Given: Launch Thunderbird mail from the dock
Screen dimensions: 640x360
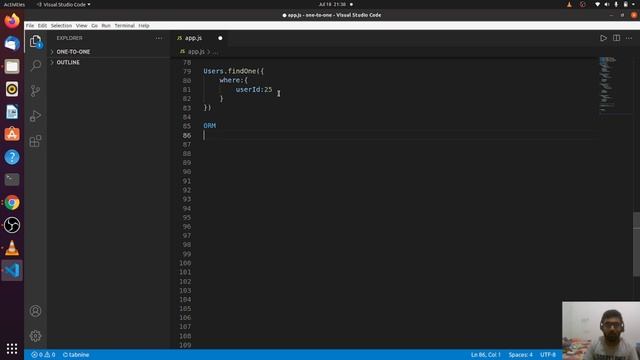Looking at the screenshot, I should click(x=12, y=43).
